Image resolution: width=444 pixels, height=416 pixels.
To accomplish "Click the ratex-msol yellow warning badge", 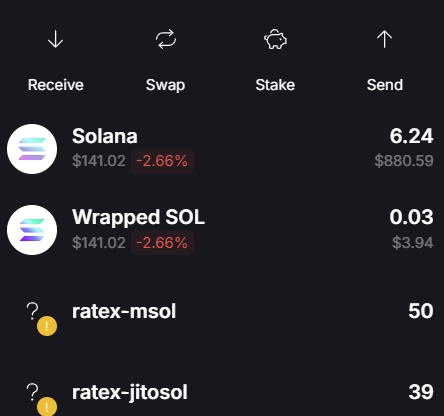I will (x=47, y=326).
